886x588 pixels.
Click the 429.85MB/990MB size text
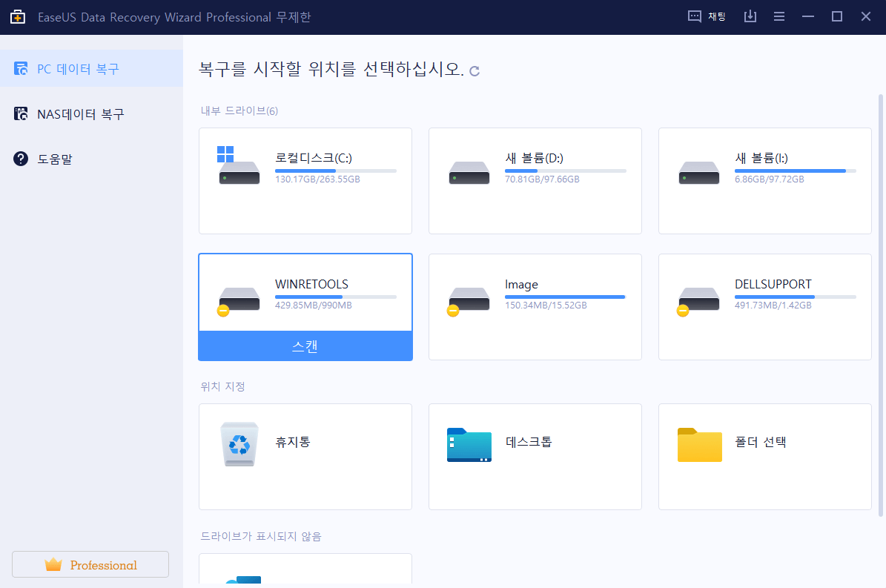(x=314, y=305)
